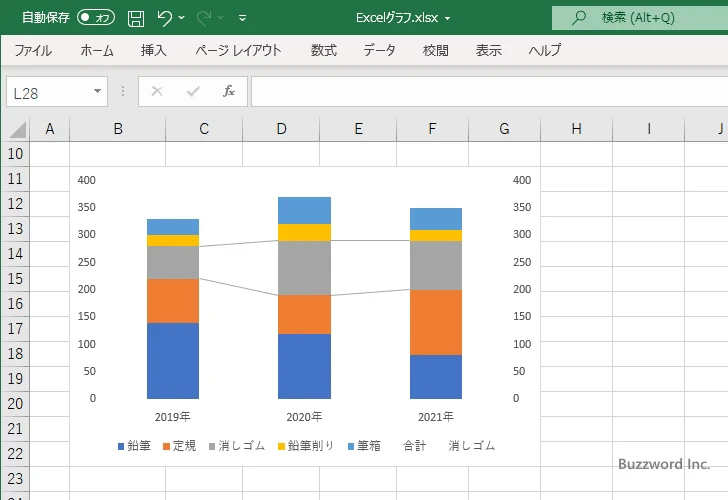Image resolution: width=728 pixels, height=500 pixels.
Task: Click the 2020年 category axis label
Action: click(x=304, y=417)
